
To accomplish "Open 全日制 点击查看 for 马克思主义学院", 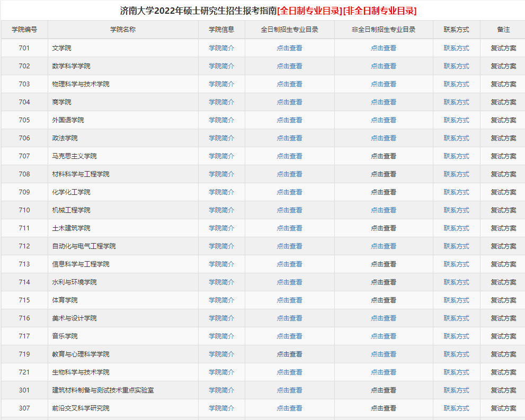I will point(289,156).
